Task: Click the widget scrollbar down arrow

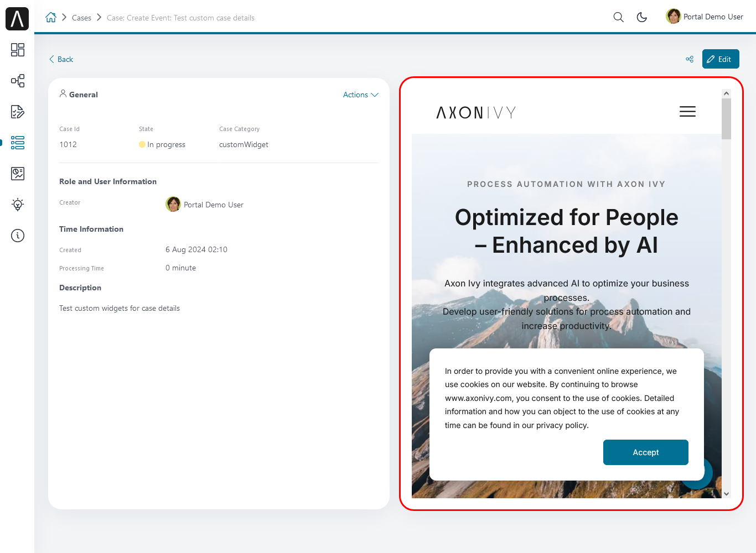Action: [x=727, y=494]
